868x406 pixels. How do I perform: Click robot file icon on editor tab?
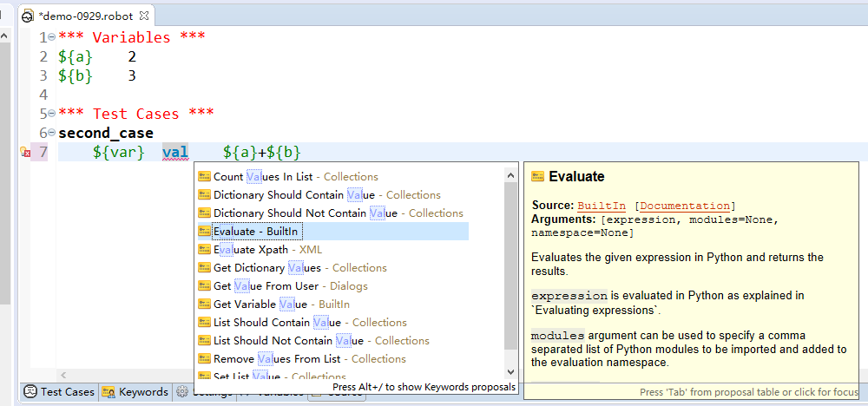(x=29, y=16)
